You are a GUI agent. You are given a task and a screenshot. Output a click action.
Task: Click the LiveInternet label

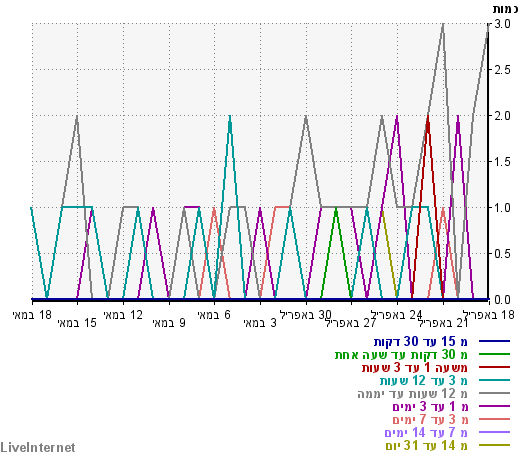coord(38,447)
